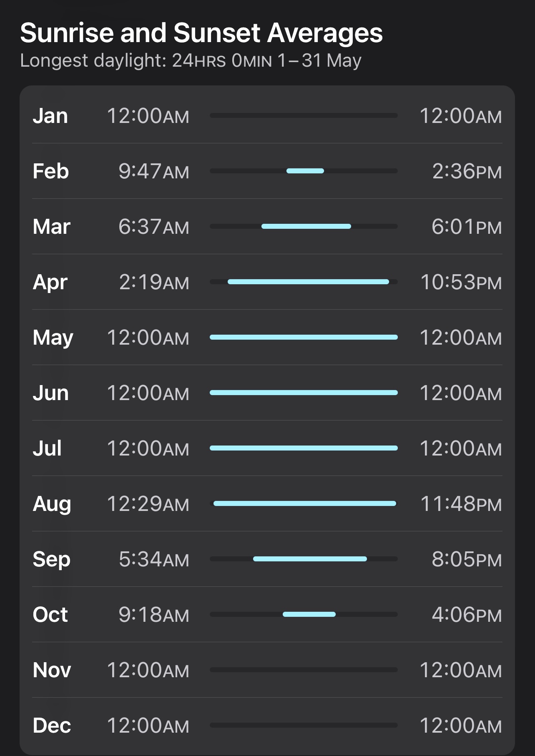Select the Jul month label
Viewport: 535px width, 756px height.
(47, 448)
